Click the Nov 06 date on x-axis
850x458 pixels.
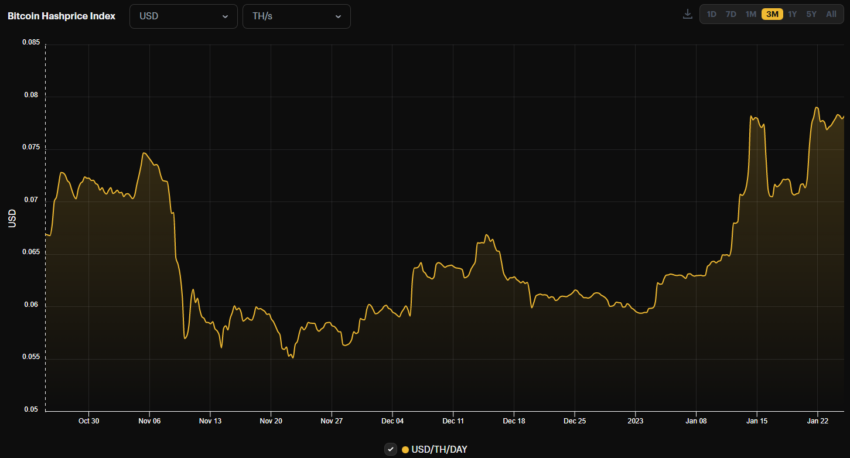(149, 421)
